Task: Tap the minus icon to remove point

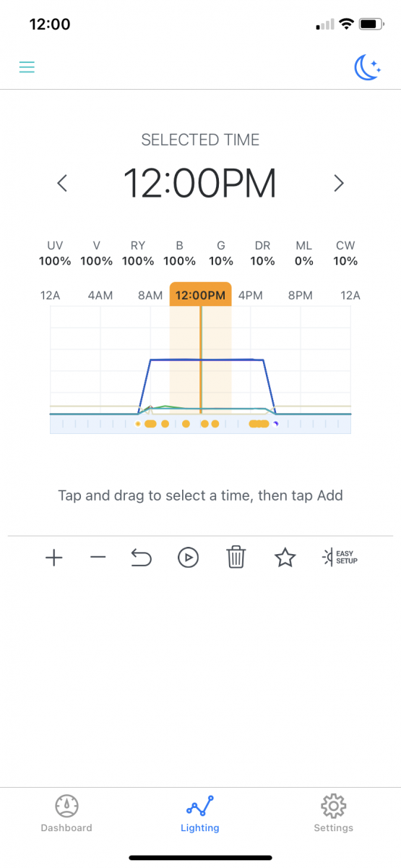Action: coord(98,558)
